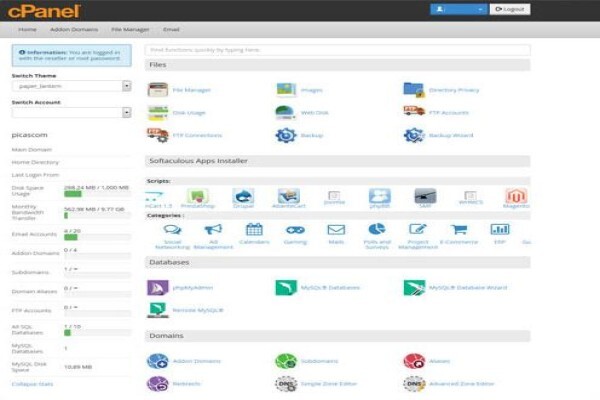
Task: Click the Monthly Bandwidth Transfer bar
Action: pyautogui.click(x=97, y=216)
